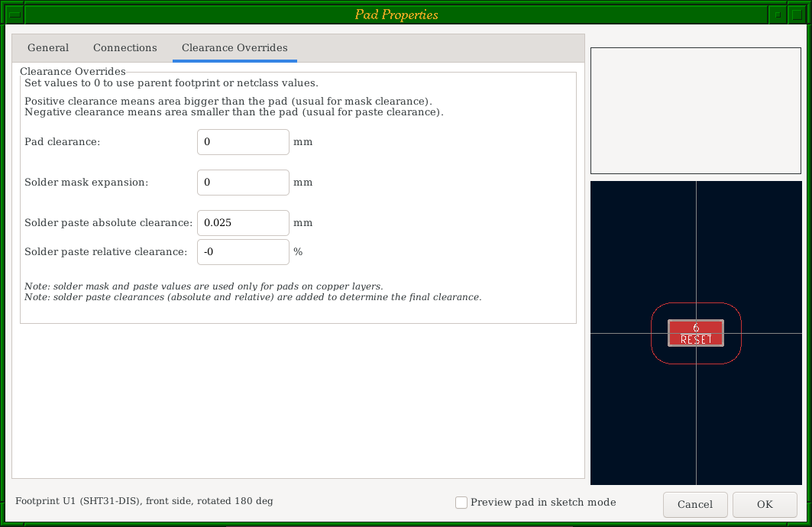Enable Preview pad in sketch mode
The image size is (812, 527).
pyautogui.click(x=461, y=503)
